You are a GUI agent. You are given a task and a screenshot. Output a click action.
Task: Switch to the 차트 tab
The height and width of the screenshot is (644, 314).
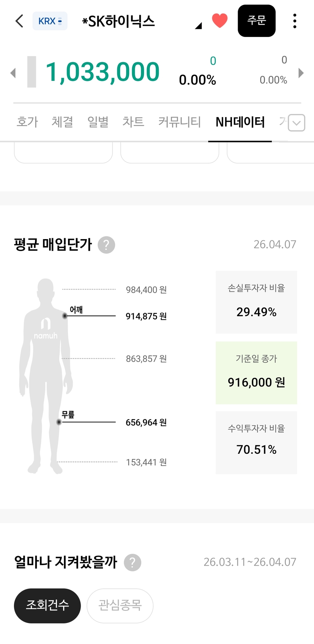point(133,122)
